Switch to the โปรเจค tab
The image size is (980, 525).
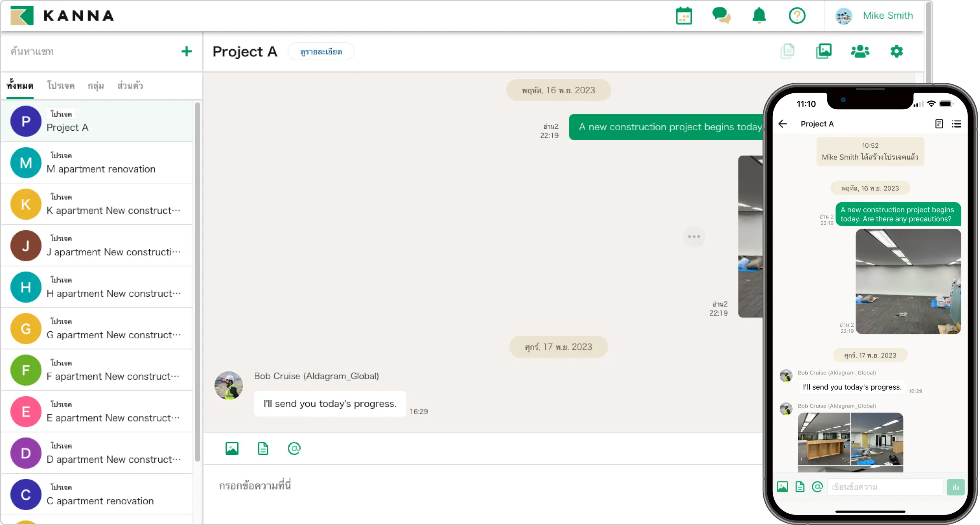click(x=61, y=86)
